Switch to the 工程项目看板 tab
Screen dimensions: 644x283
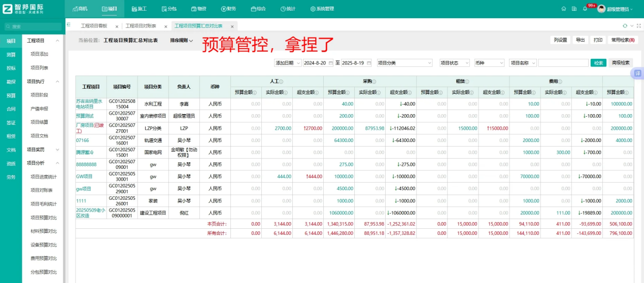coord(94,26)
